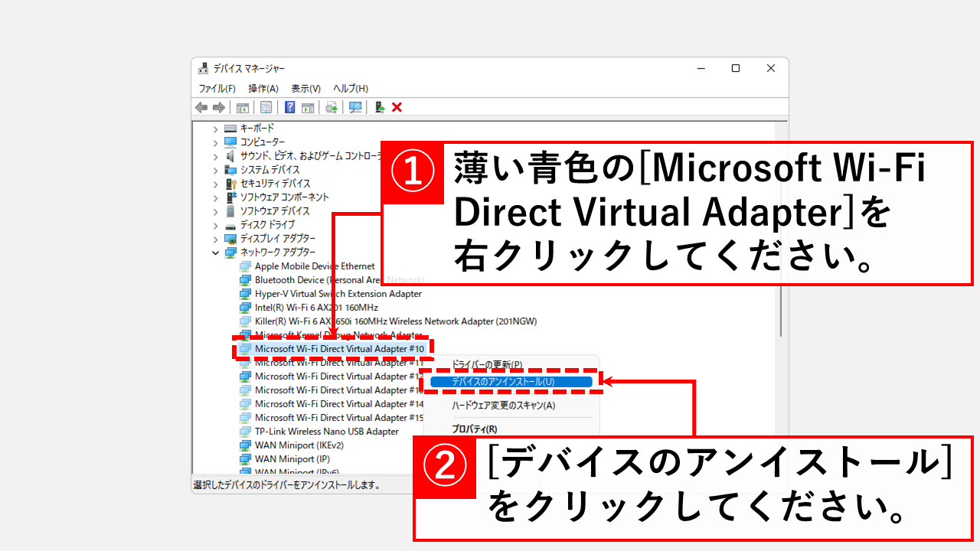Image resolution: width=980 pixels, height=551 pixels.
Task: Click the show console tree toolbar icon
Action: (x=241, y=107)
